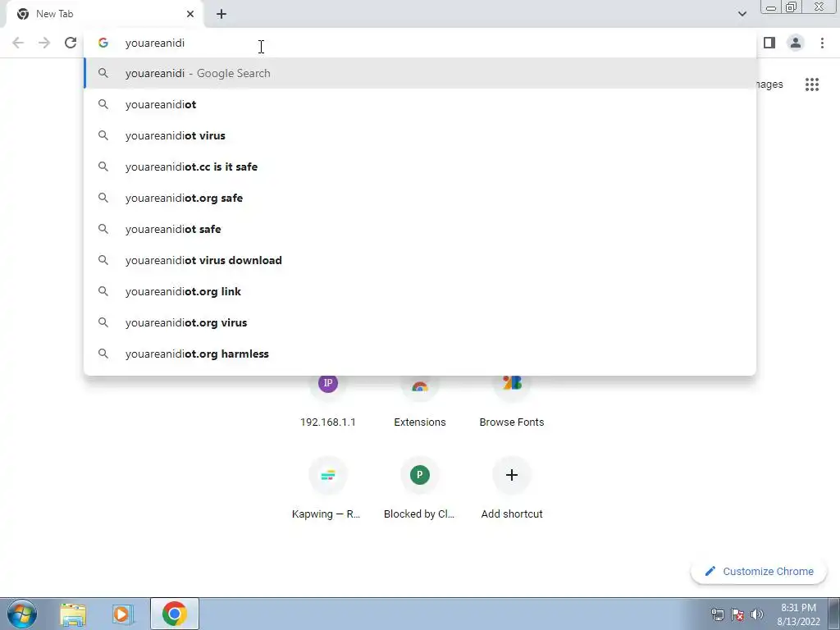This screenshot has width=840, height=630.
Task: Click the Google G icon in omnibox
Action: click(103, 43)
